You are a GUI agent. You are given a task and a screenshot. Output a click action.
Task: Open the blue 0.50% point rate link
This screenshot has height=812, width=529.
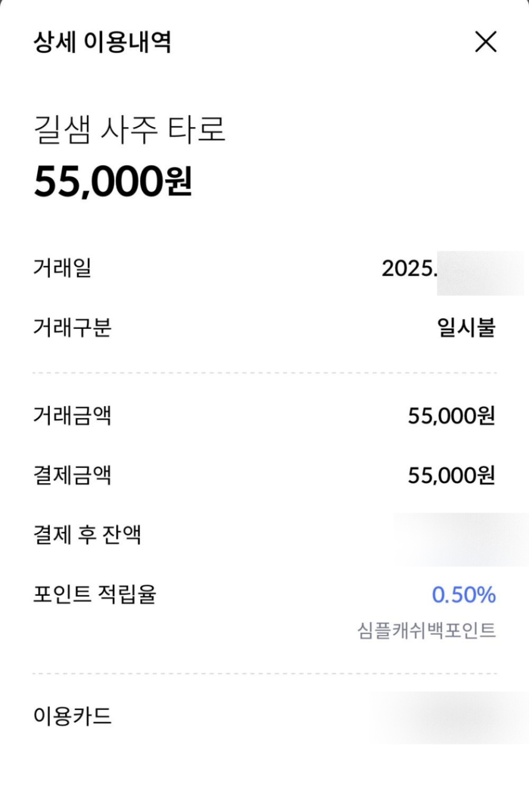tap(463, 595)
